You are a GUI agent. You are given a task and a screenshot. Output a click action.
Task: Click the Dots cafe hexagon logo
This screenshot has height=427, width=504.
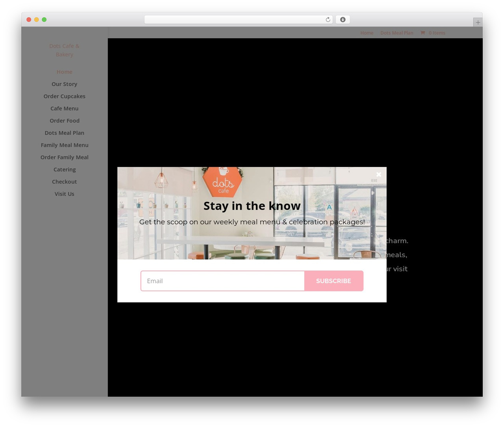(x=223, y=182)
